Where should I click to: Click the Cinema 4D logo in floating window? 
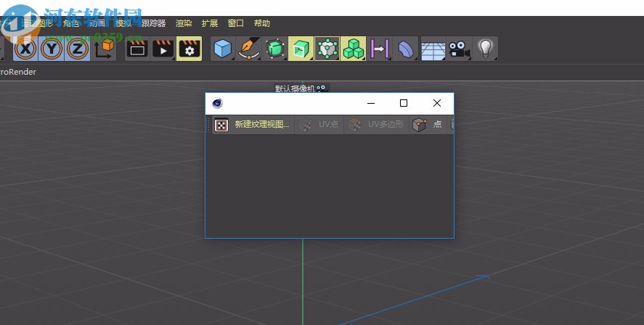coord(217,104)
